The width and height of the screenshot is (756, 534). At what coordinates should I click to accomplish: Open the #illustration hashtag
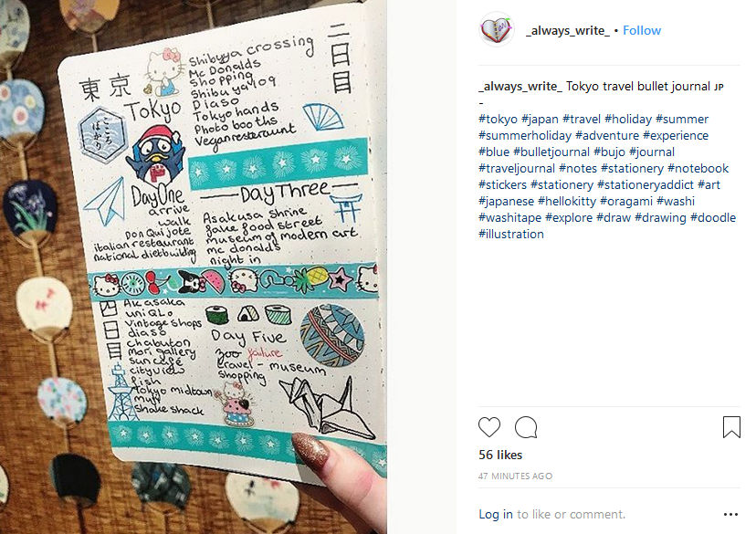point(511,234)
